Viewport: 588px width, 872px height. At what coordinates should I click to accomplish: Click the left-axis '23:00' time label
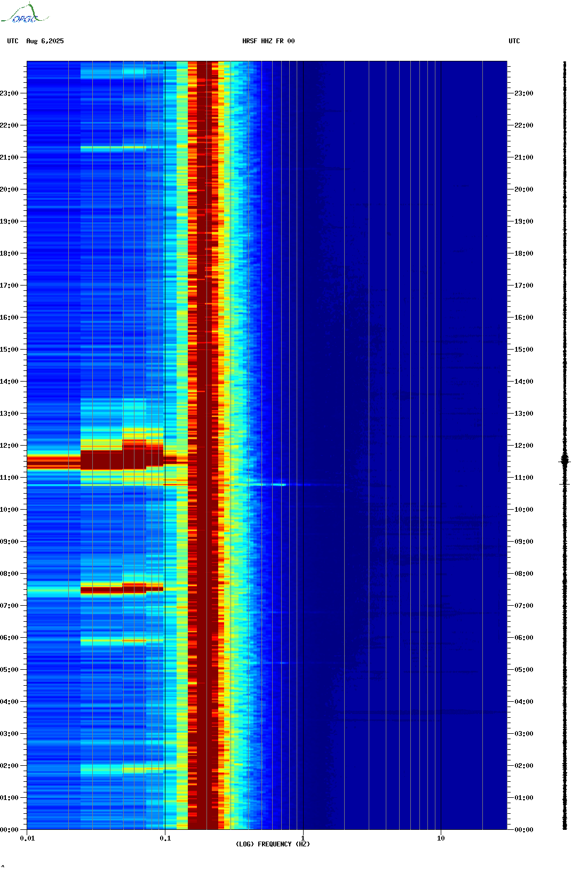point(9,93)
